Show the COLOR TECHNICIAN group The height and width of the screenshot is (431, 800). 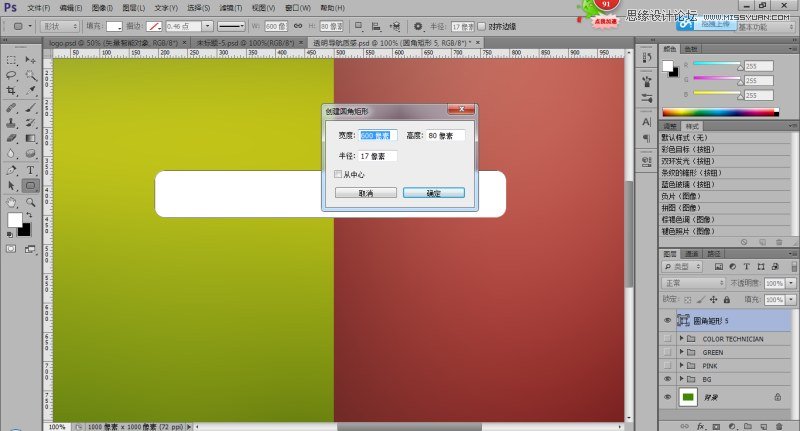pos(667,339)
